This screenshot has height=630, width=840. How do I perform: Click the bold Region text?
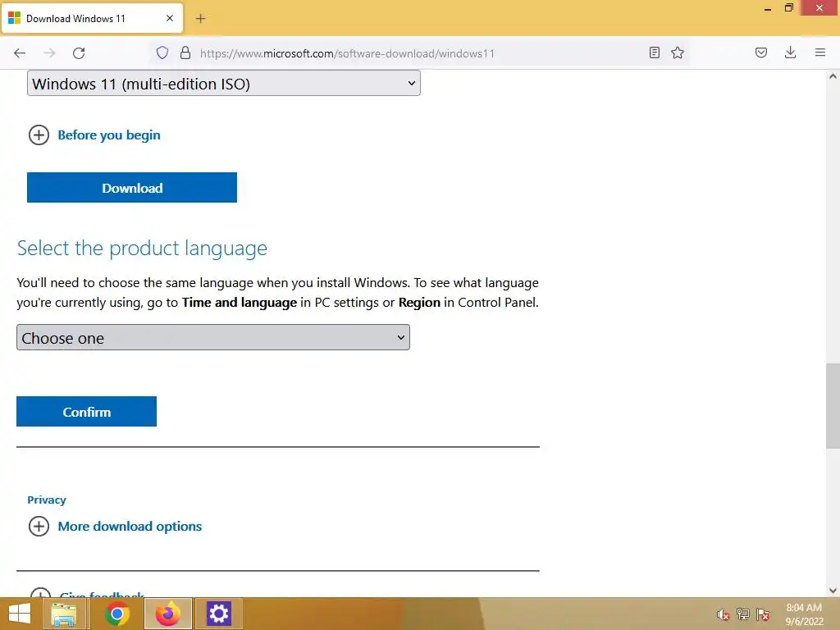[419, 303]
